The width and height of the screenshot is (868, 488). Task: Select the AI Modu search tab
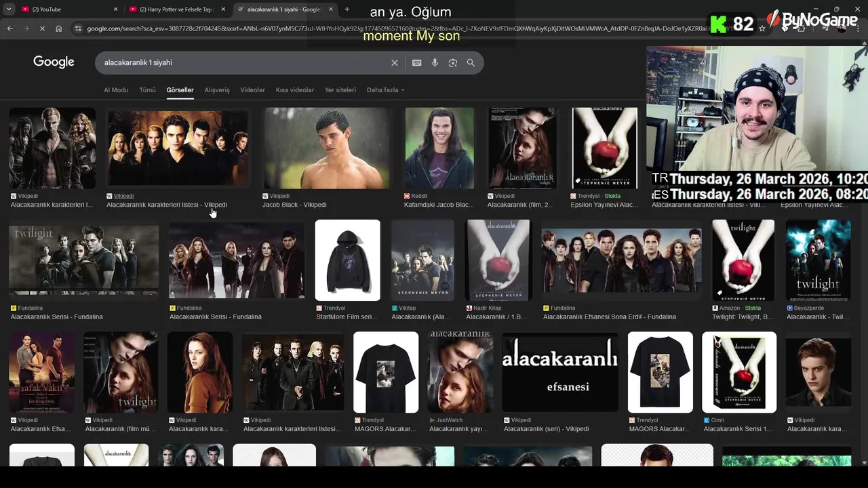[x=116, y=89]
